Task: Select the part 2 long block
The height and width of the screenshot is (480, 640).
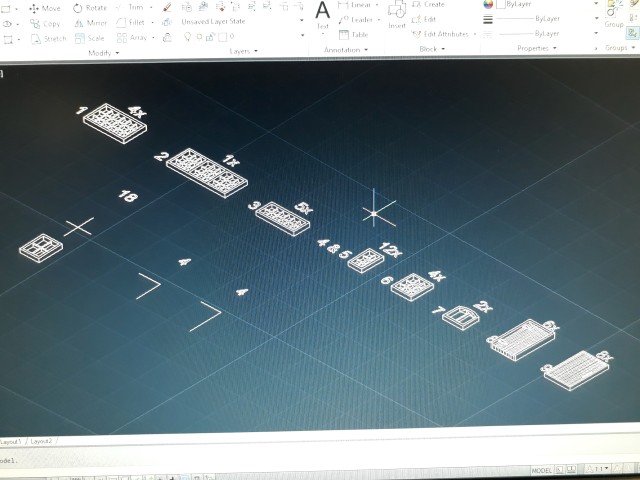Action: click(207, 173)
